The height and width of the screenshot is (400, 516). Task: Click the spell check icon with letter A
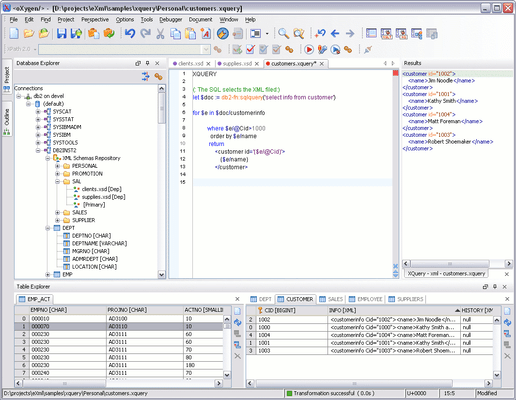coord(206,34)
